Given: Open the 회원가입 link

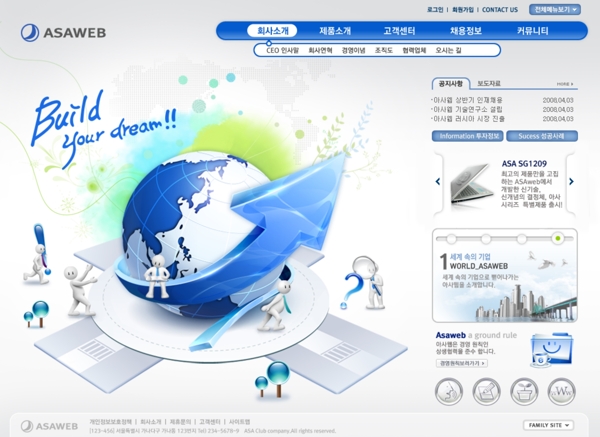Looking at the screenshot, I should pyautogui.click(x=463, y=10).
